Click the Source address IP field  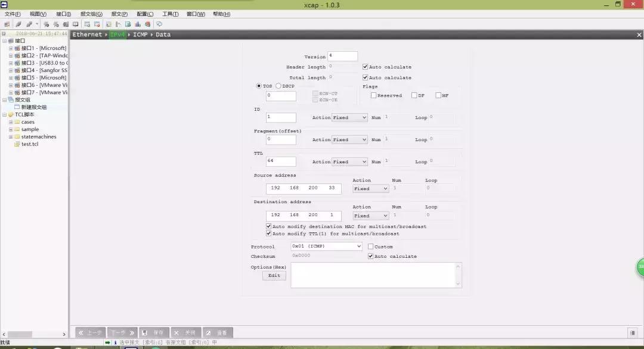pyautogui.click(x=304, y=188)
